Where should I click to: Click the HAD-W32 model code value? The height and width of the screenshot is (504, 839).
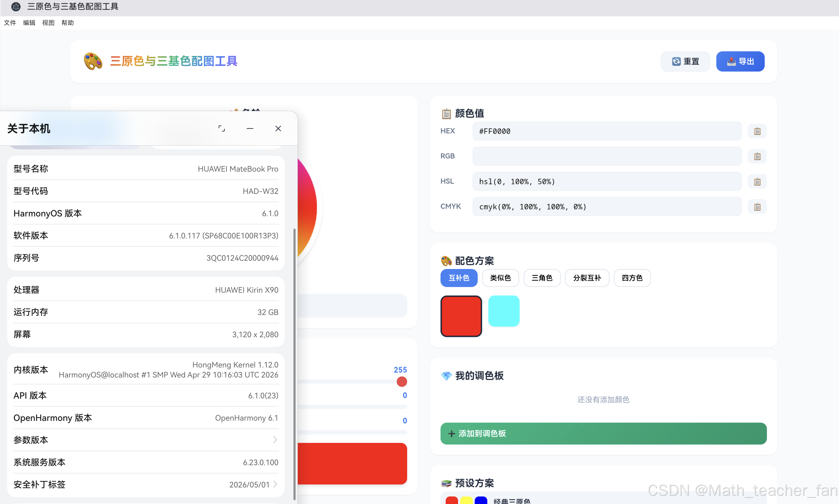[x=261, y=191]
